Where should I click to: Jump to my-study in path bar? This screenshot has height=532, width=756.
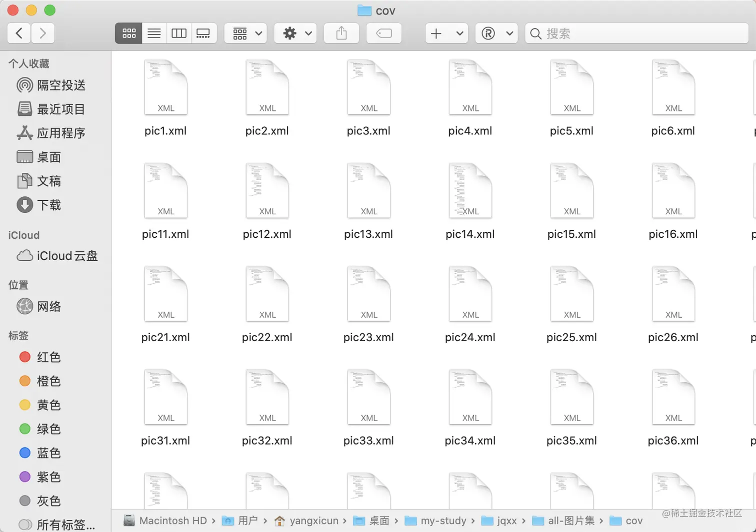click(x=435, y=521)
